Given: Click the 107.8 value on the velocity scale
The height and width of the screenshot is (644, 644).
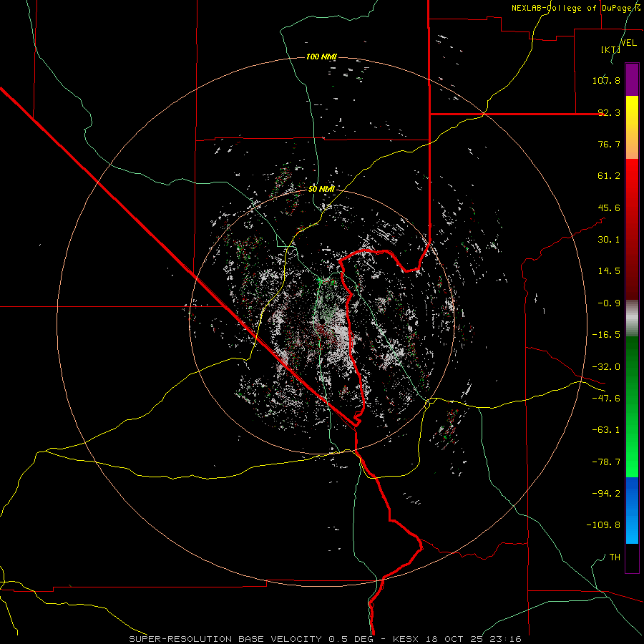Looking at the screenshot, I should pos(606,80).
